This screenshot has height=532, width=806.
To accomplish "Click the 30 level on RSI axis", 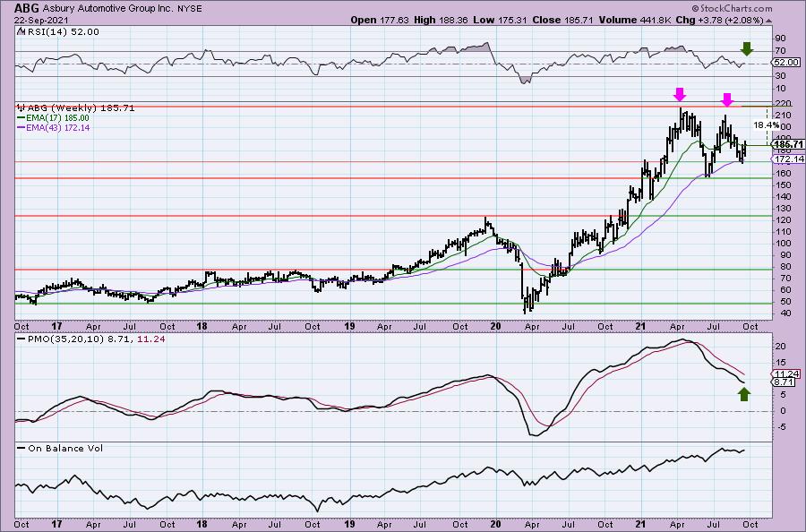I will click(x=780, y=75).
